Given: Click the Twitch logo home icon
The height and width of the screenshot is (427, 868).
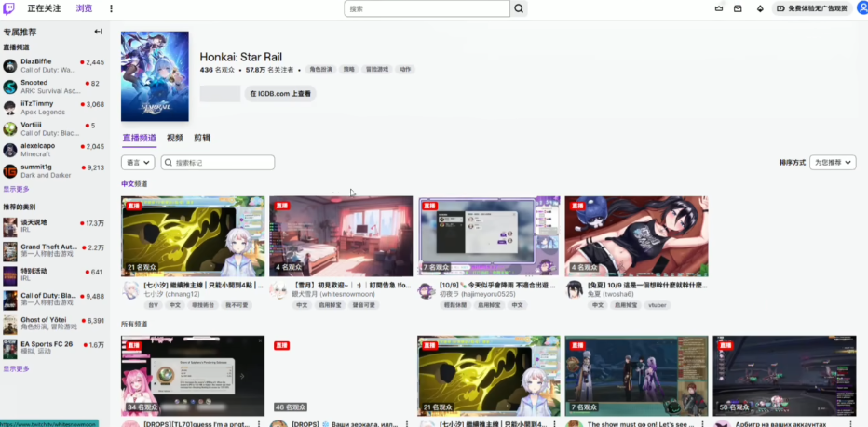Looking at the screenshot, I should 9,8.
